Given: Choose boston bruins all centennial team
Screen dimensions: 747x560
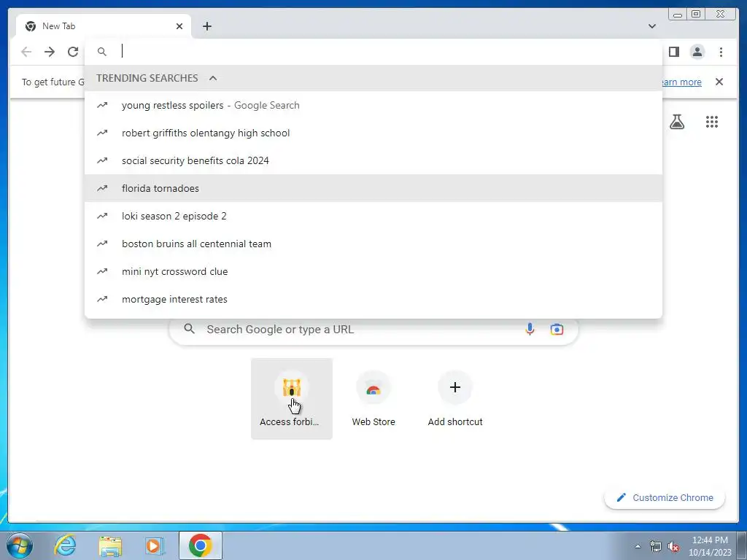Looking at the screenshot, I should [373, 244].
